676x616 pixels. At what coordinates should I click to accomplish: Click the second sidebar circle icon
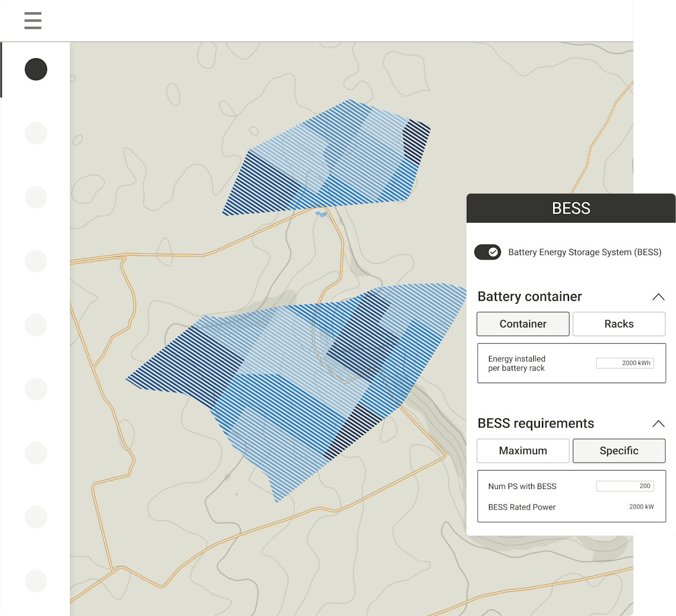pyautogui.click(x=36, y=133)
